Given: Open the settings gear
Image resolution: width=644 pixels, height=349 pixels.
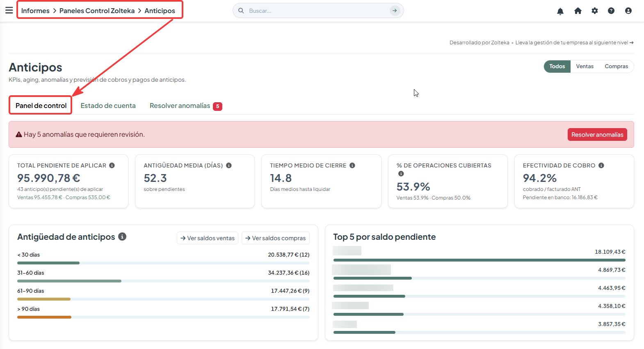Looking at the screenshot, I should tap(595, 11).
